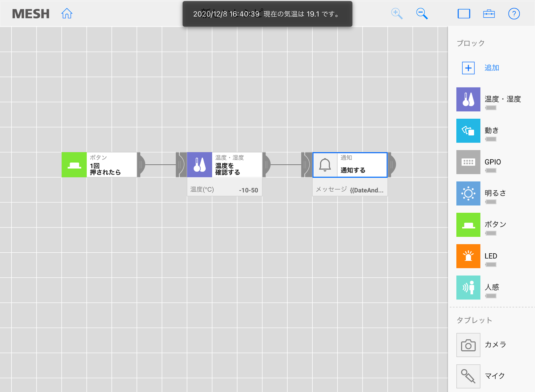Select the 温度・湿度 block in sidebar
Screen dimensions: 535x392
pos(468,100)
